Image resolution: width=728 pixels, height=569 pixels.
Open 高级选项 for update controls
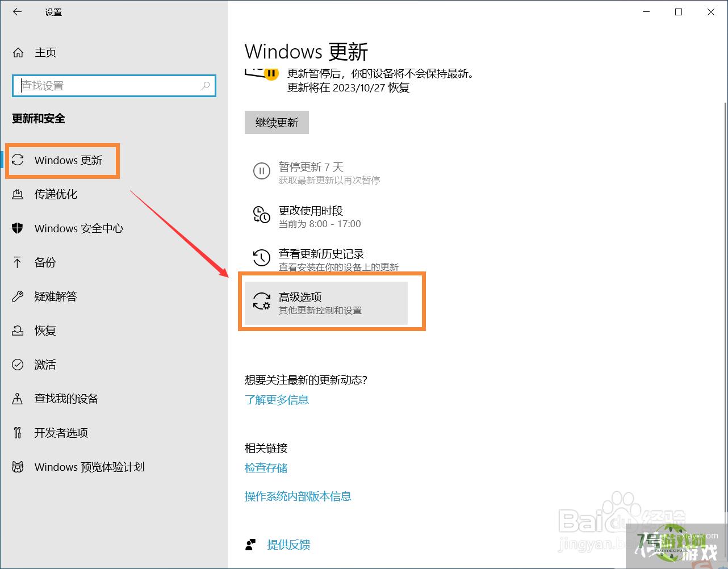[326, 303]
